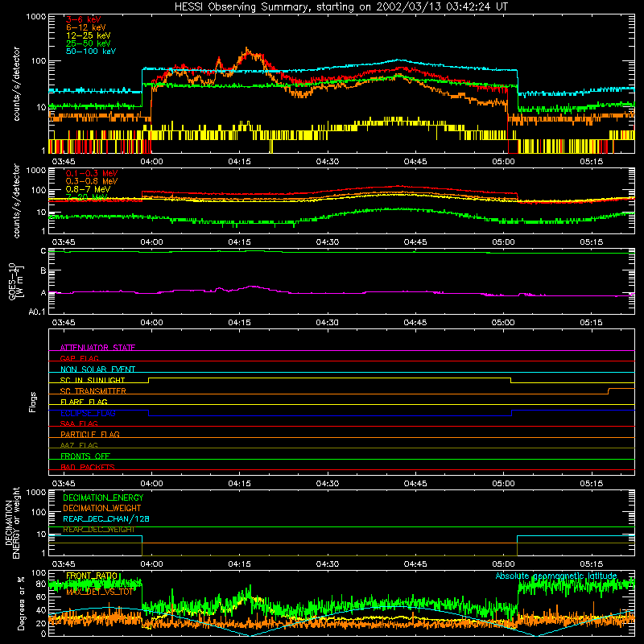The image size is (644, 644).
Task: Select the green 25-50 keV legend label
Action: (x=88, y=43)
